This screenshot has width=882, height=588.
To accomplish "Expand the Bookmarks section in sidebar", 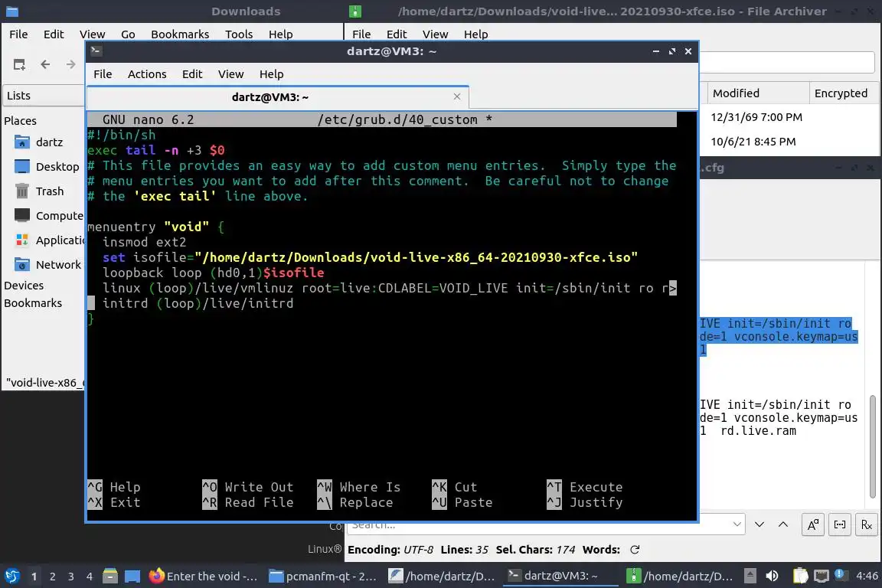I will tap(33, 302).
